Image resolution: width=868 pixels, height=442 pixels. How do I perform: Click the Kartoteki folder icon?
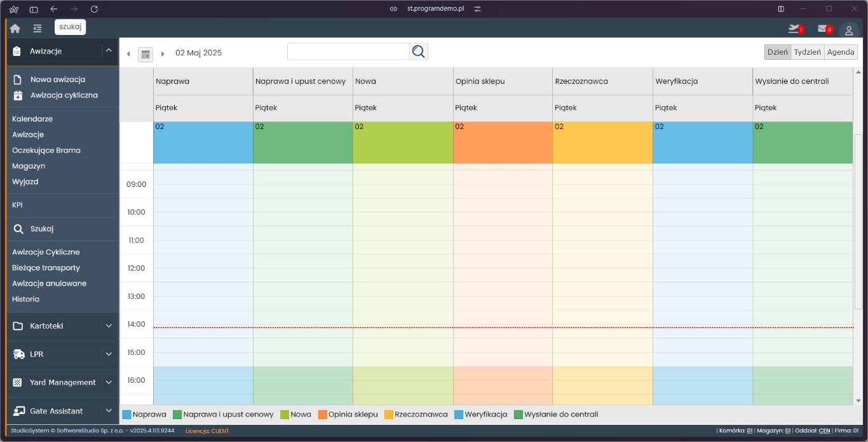pos(18,326)
